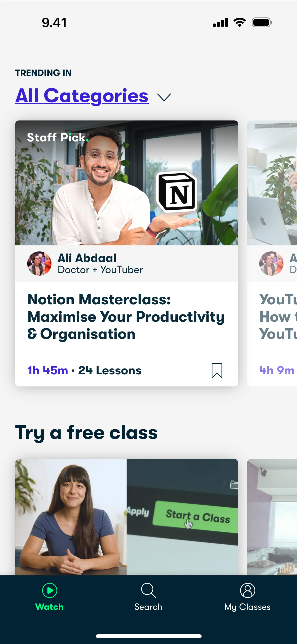Open the Search magnifier icon
297x644 pixels.
[148, 590]
